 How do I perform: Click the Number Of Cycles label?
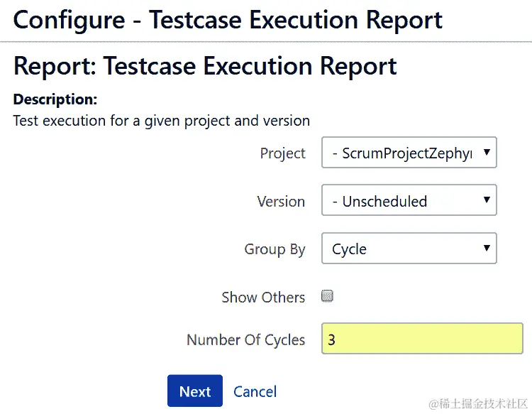click(x=245, y=340)
